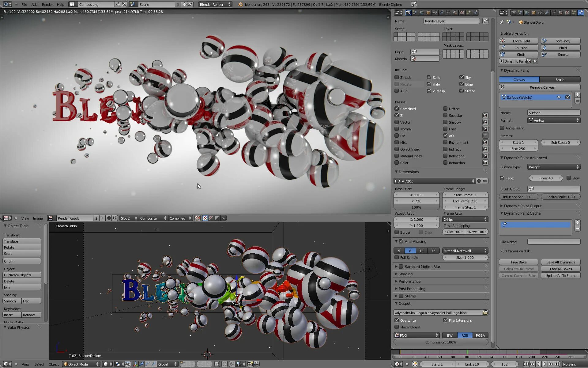Switch Dynamic Paint to Brush tab
The height and width of the screenshot is (368, 588).
[x=560, y=79]
